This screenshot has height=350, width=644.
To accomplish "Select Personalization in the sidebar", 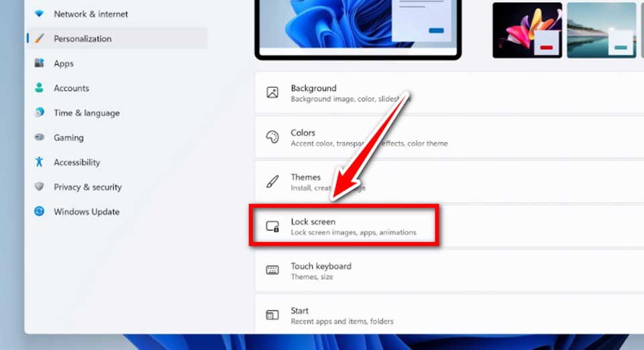I will (x=117, y=39).
